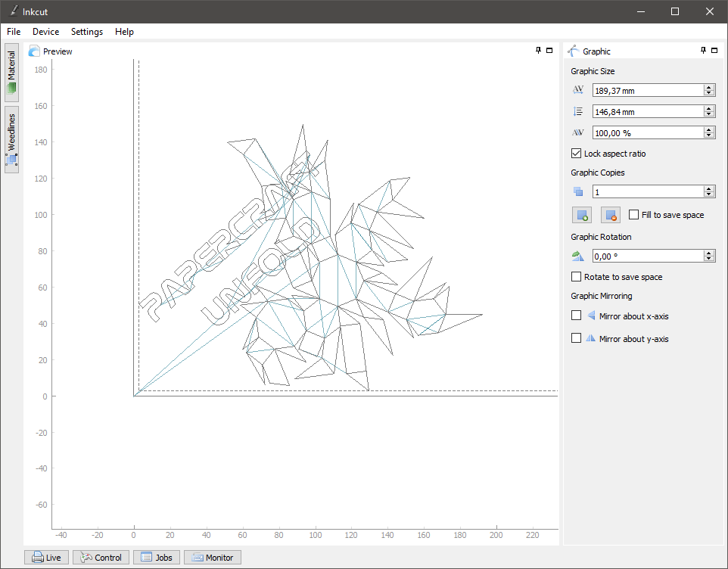The image size is (728, 569).
Task: Increase graphic copies with up arrow
Action: [709, 188]
